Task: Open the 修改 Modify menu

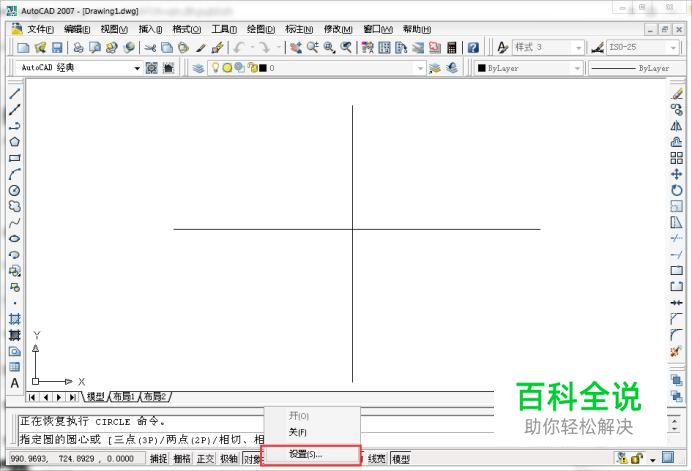Action: coord(338,29)
